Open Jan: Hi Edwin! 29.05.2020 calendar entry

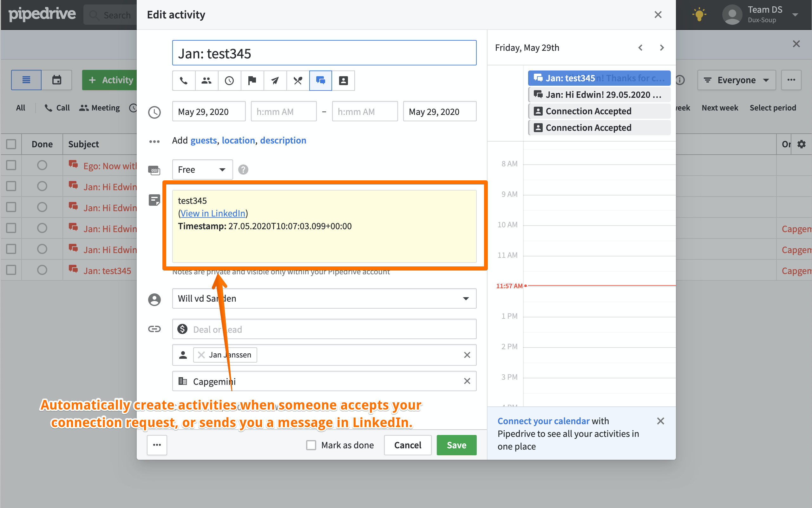(x=599, y=95)
